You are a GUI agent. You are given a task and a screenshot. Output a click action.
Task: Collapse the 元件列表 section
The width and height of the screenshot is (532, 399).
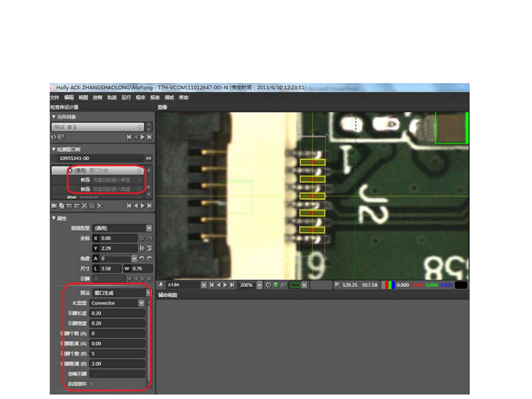point(54,117)
